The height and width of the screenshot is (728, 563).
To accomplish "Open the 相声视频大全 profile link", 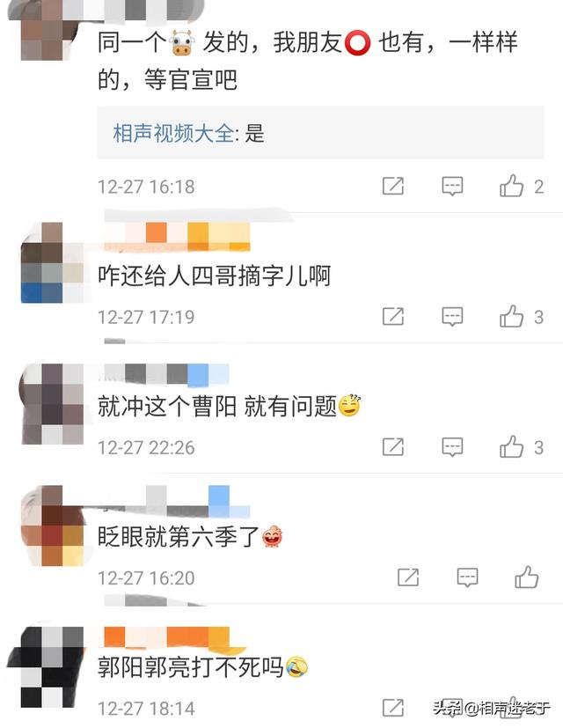I will (173, 133).
